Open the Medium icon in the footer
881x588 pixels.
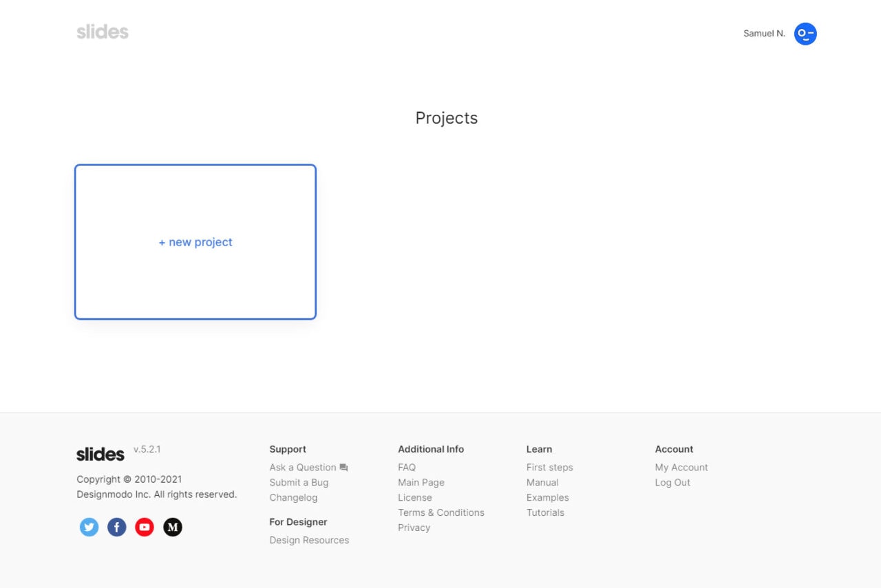[172, 527]
